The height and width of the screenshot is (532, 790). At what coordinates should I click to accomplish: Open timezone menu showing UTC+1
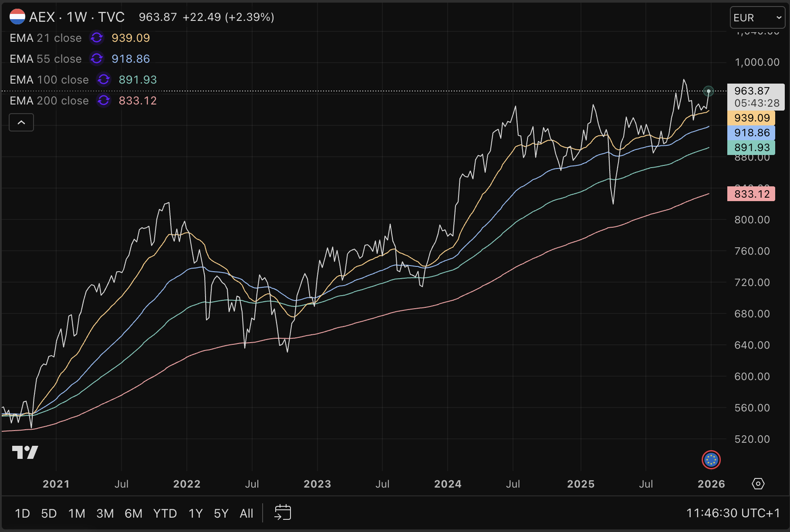pyautogui.click(x=733, y=513)
